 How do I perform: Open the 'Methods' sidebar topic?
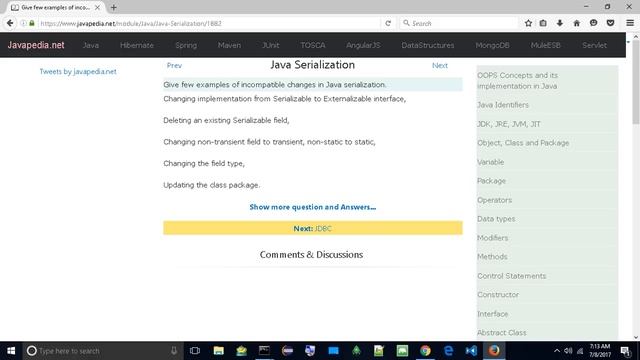(x=492, y=257)
